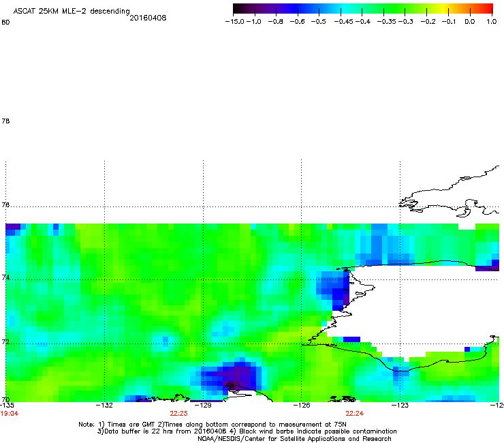Click the '0.0' color scale label

(x=470, y=22)
